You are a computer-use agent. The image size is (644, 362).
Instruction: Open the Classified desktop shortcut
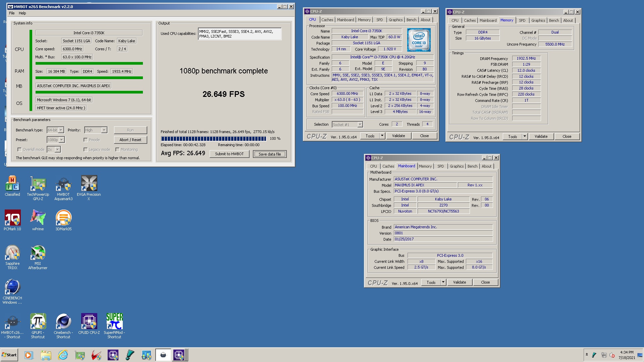point(12,186)
